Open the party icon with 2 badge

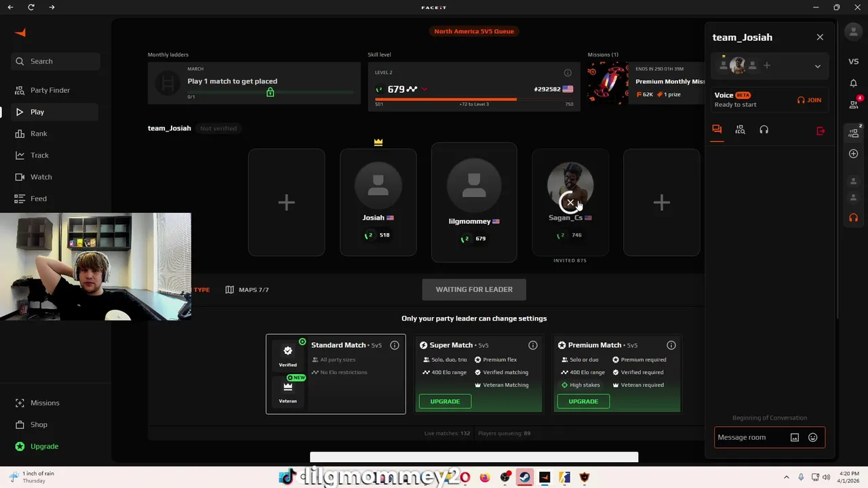tap(854, 132)
